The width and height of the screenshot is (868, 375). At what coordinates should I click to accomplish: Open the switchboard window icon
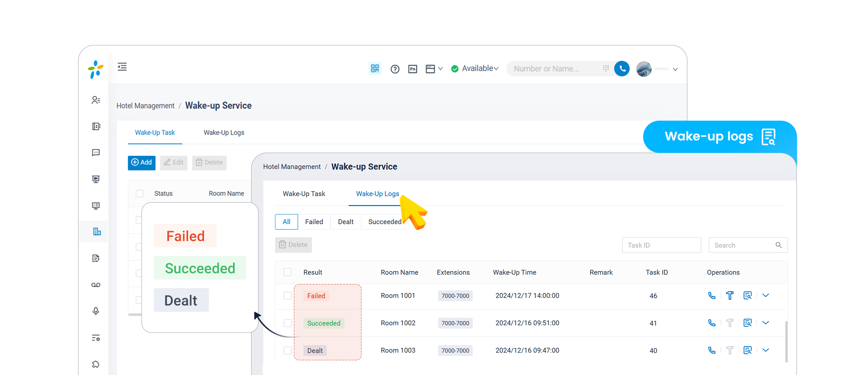430,69
